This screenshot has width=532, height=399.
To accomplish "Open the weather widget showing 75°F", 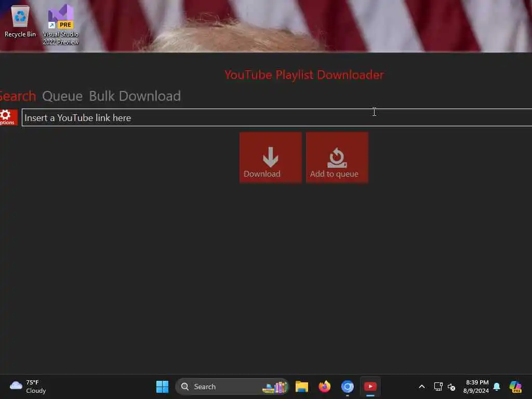I will (28, 387).
